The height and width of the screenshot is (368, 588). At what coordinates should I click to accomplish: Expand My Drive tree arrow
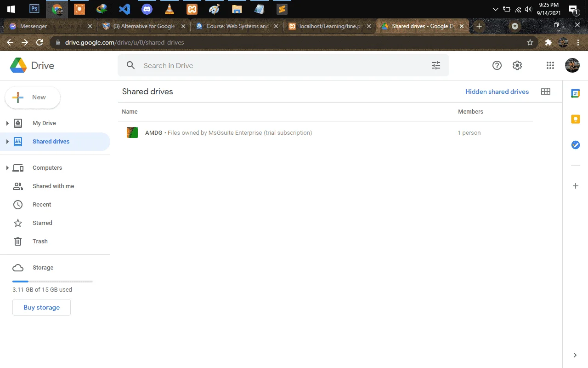(7, 123)
